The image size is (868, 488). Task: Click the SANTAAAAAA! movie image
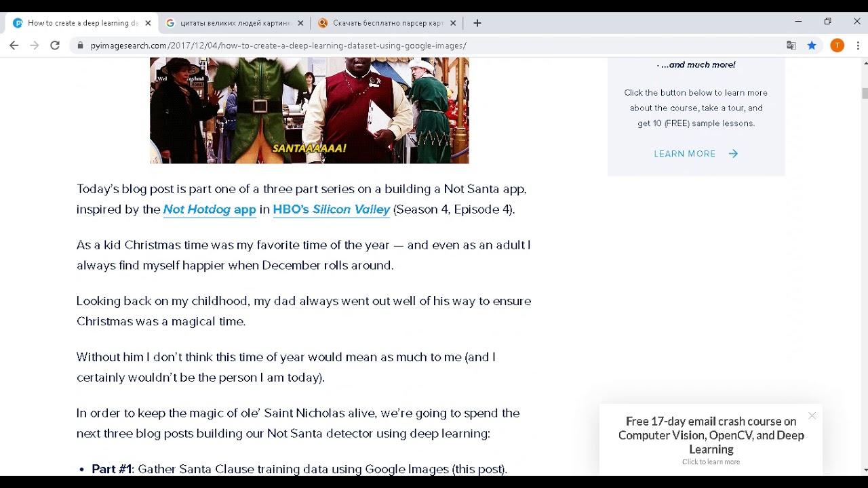click(309, 110)
